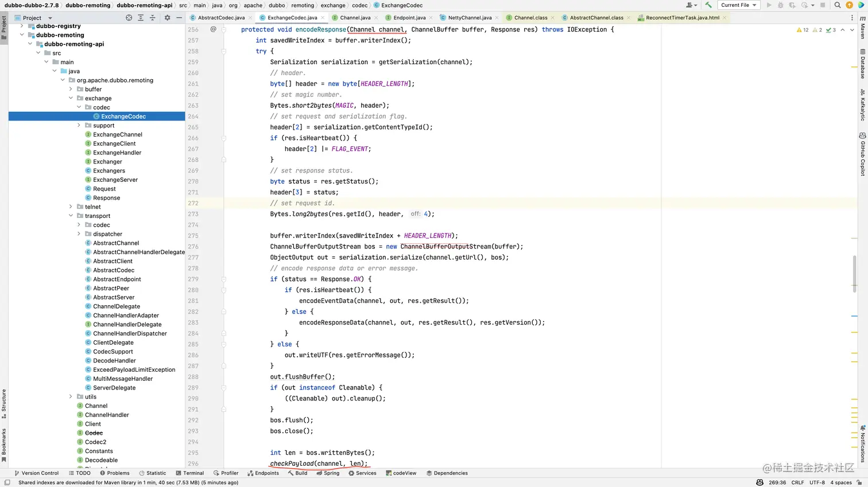
Task: Open the Version Control tool window
Action: coord(36,473)
